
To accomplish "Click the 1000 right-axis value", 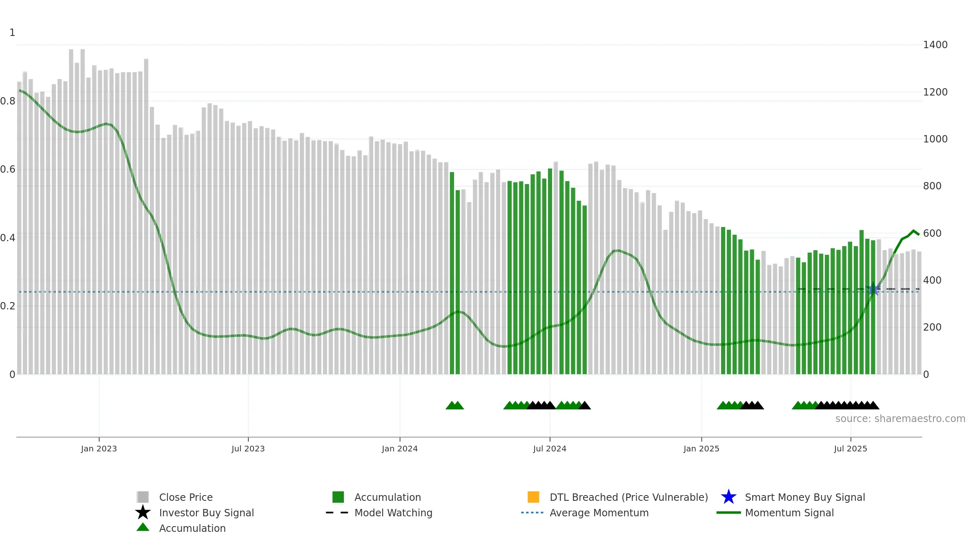I will pos(935,139).
